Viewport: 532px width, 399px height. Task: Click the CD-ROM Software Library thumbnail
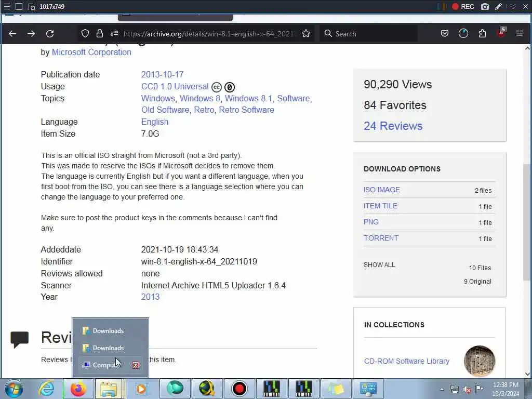tap(480, 361)
